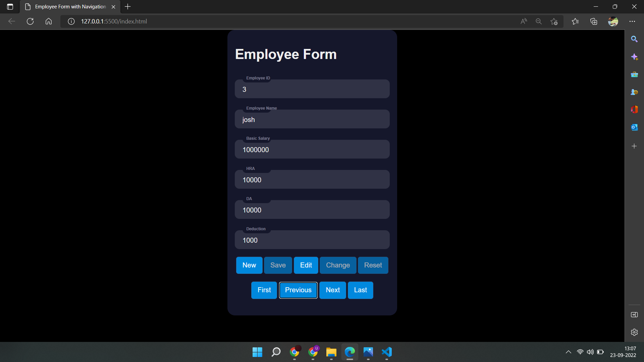Open Games from the Edge sidebar
The image size is (644, 362).
(634, 92)
